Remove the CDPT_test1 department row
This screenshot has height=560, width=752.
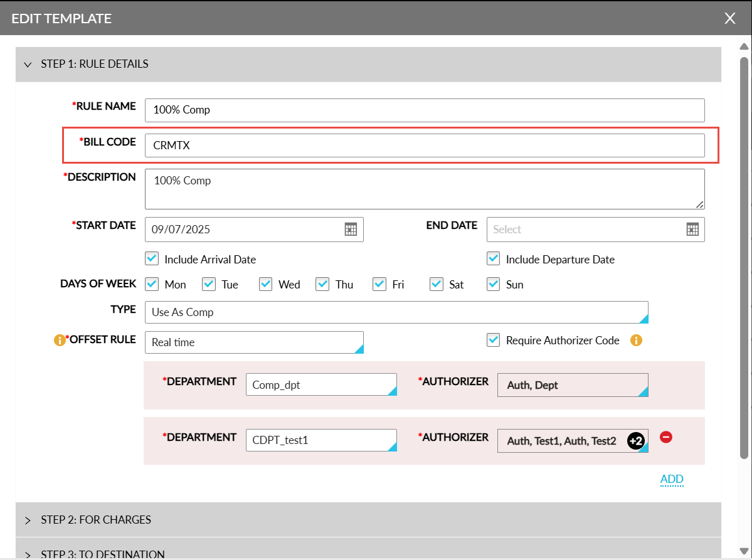point(665,437)
